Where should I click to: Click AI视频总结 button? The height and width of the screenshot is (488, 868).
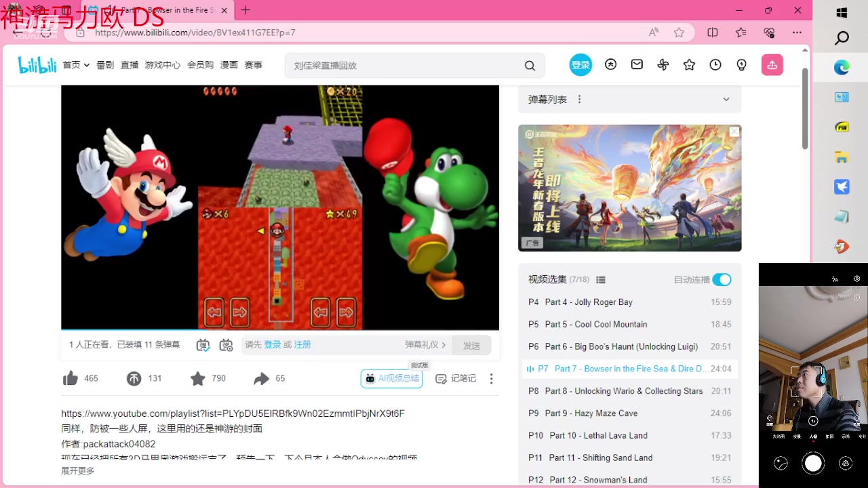click(x=392, y=378)
